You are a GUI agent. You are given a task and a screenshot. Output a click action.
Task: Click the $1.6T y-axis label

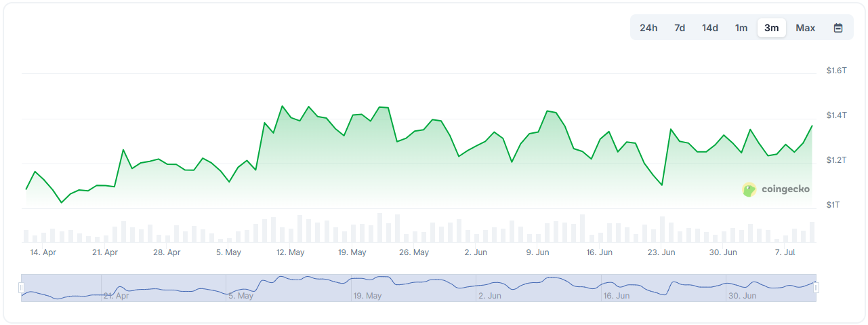coord(836,71)
